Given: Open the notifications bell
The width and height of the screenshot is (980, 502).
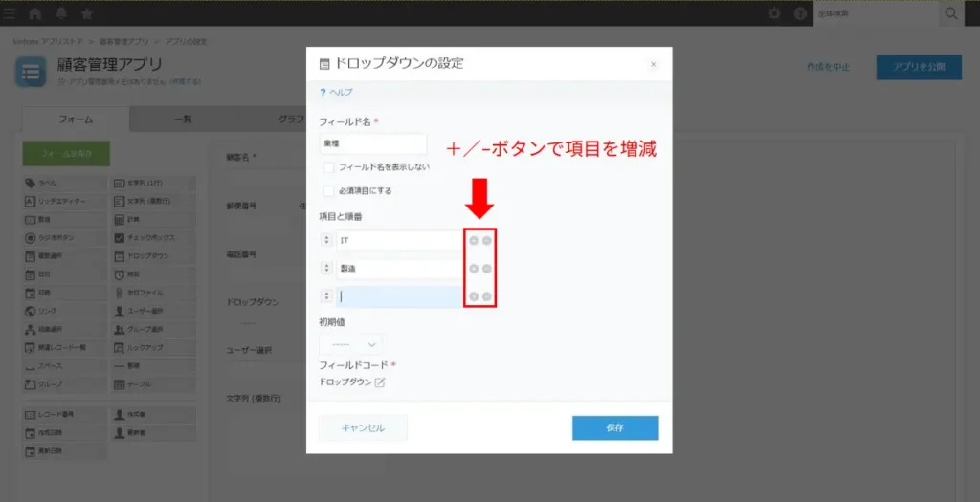Looking at the screenshot, I should [61, 13].
